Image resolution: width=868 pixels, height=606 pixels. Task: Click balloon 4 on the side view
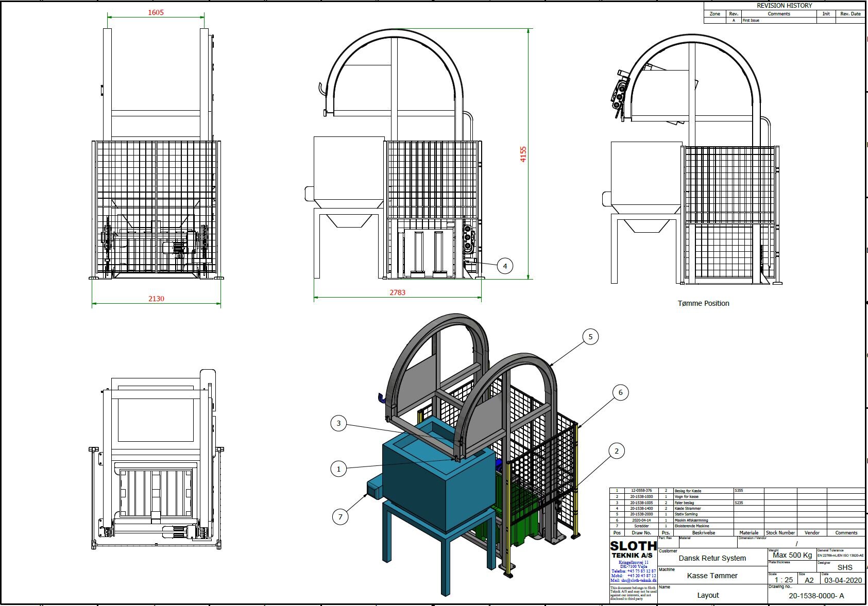[505, 266]
